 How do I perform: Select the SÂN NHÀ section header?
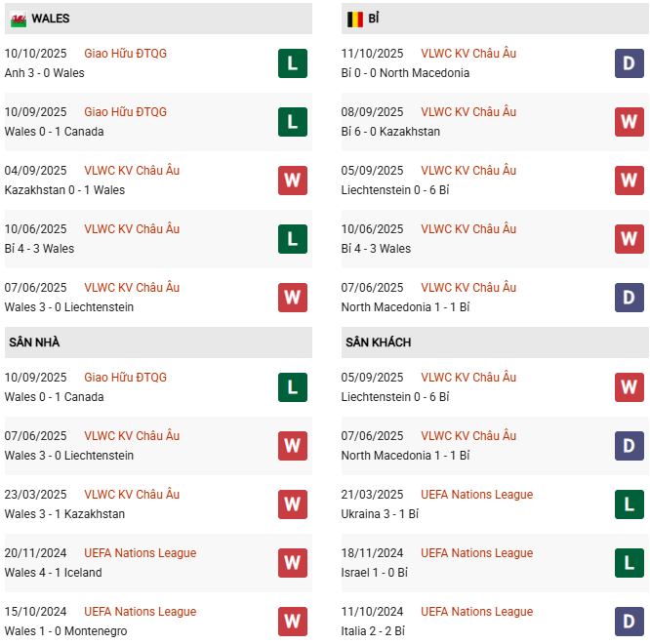[x=35, y=342]
